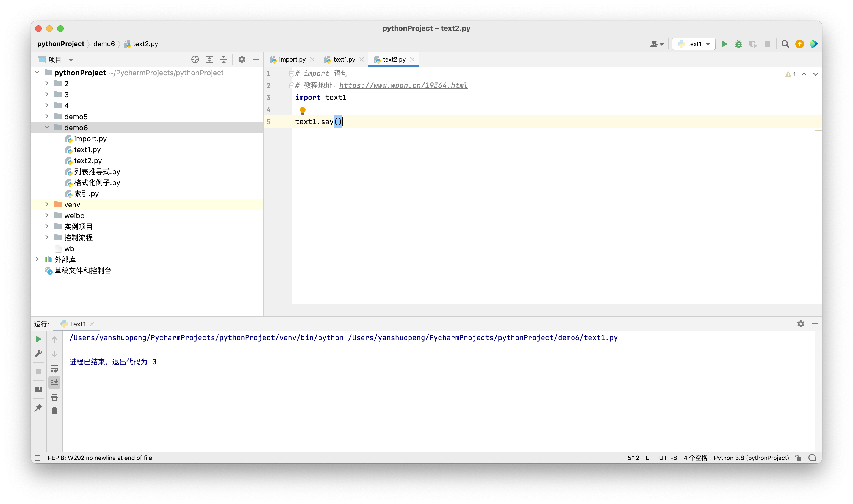Expand folder 3 in project tree
Screen dimensions: 853x504
click(x=47, y=95)
